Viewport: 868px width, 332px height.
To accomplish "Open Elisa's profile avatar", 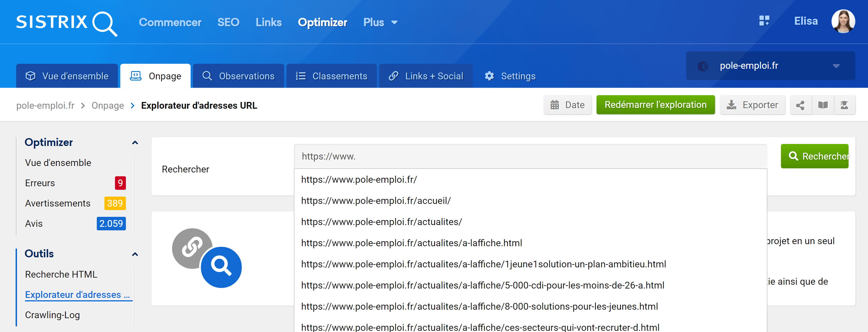I will point(843,21).
